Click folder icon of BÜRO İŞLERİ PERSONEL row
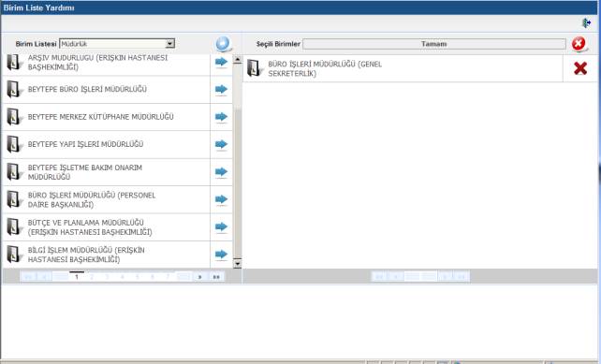The image size is (601, 364). coord(14,199)
